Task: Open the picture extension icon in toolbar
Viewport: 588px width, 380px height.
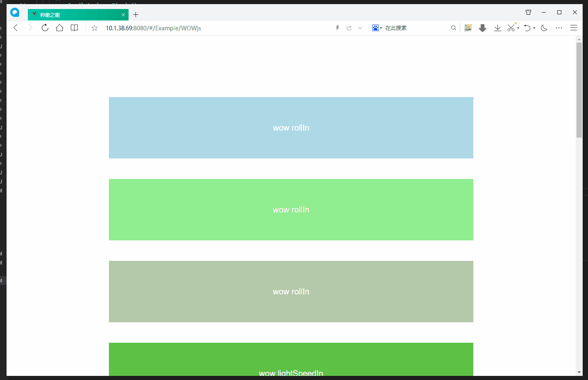Action: coord(468,28)
